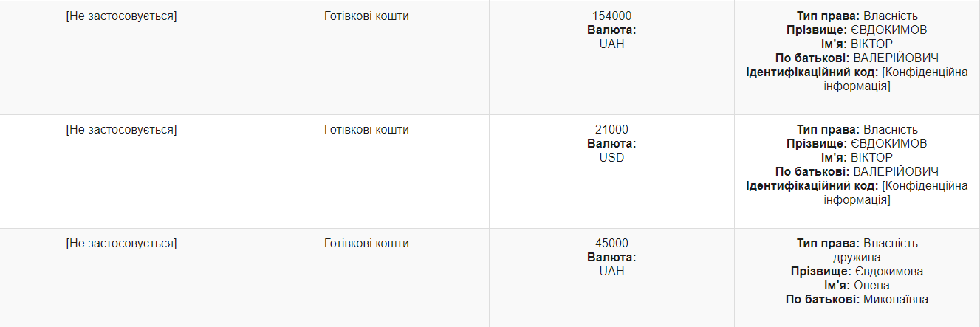Click '[Не застосовується]' in the third row
Image resolution: width=980 pixels, height=327 pixels.
122,244
